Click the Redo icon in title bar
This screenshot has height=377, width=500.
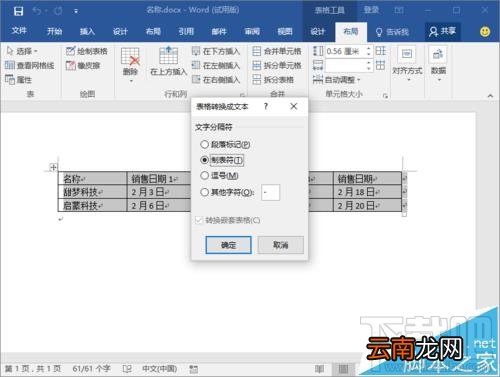pos(58,11)
